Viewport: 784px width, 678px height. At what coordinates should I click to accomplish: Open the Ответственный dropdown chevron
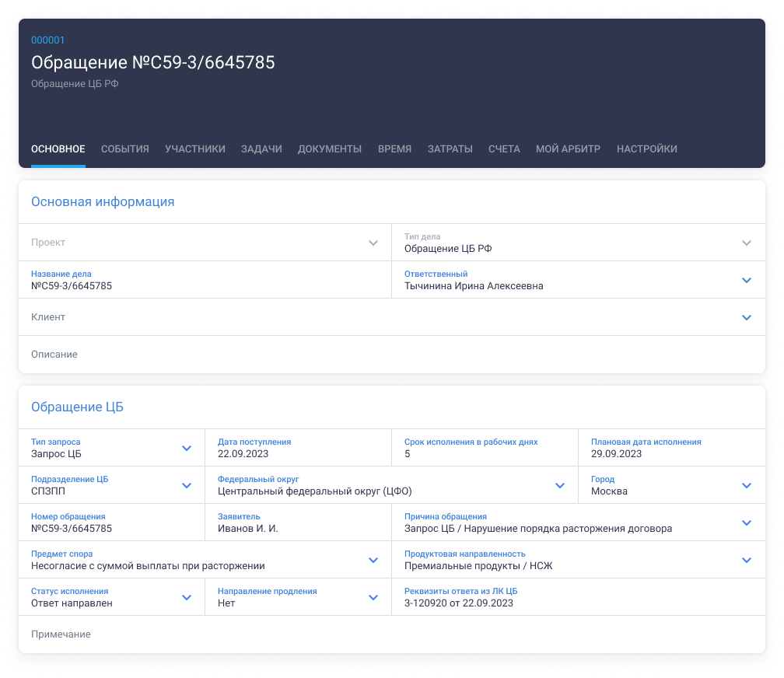[x=747, y=280]
